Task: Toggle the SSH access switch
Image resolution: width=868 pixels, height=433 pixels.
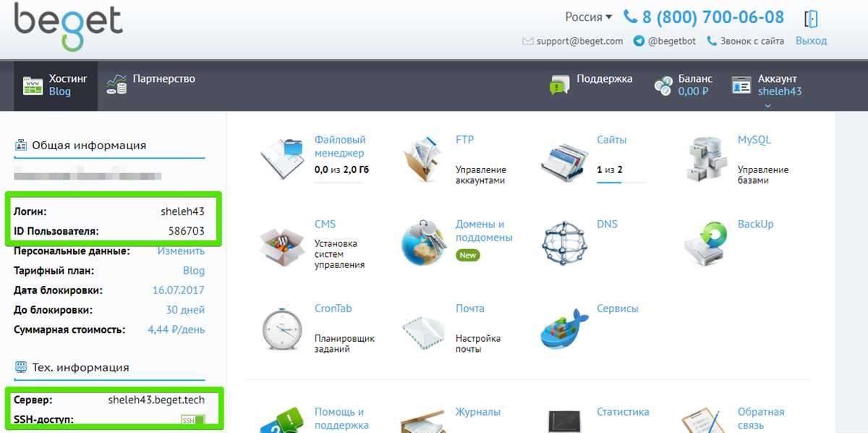Action: coord(192,420)
